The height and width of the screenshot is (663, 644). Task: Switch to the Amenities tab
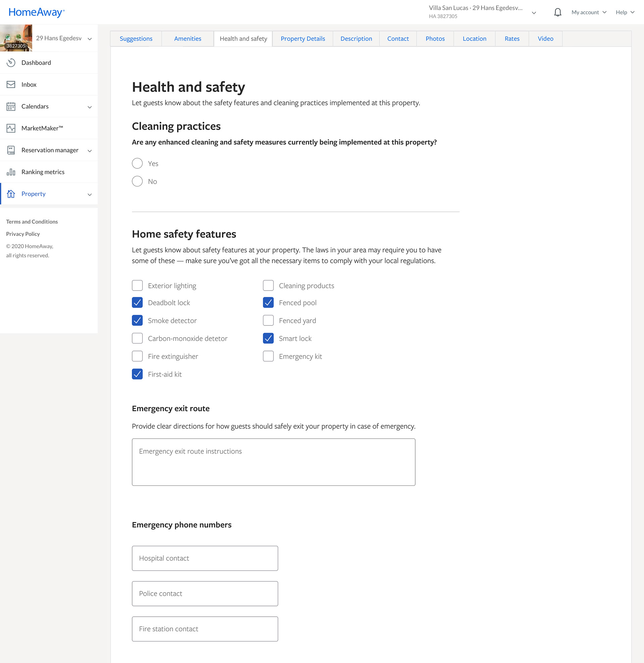point(187,39)
